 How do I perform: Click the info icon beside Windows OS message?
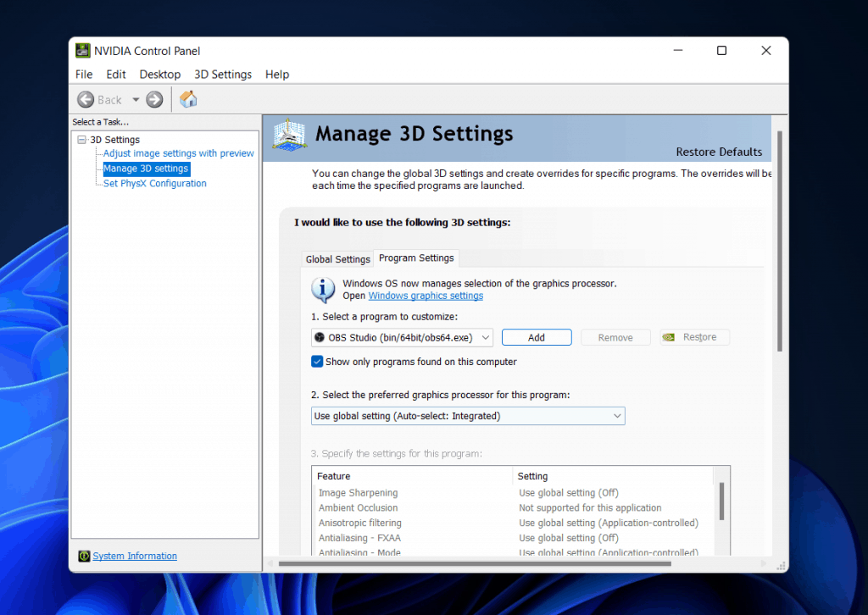click(323, 290)
